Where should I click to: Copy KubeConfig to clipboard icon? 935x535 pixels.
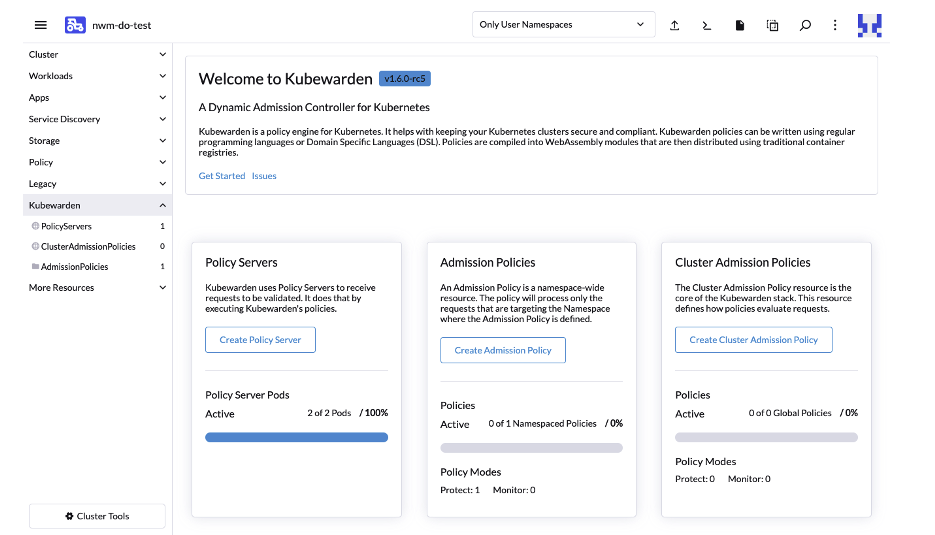772,25
